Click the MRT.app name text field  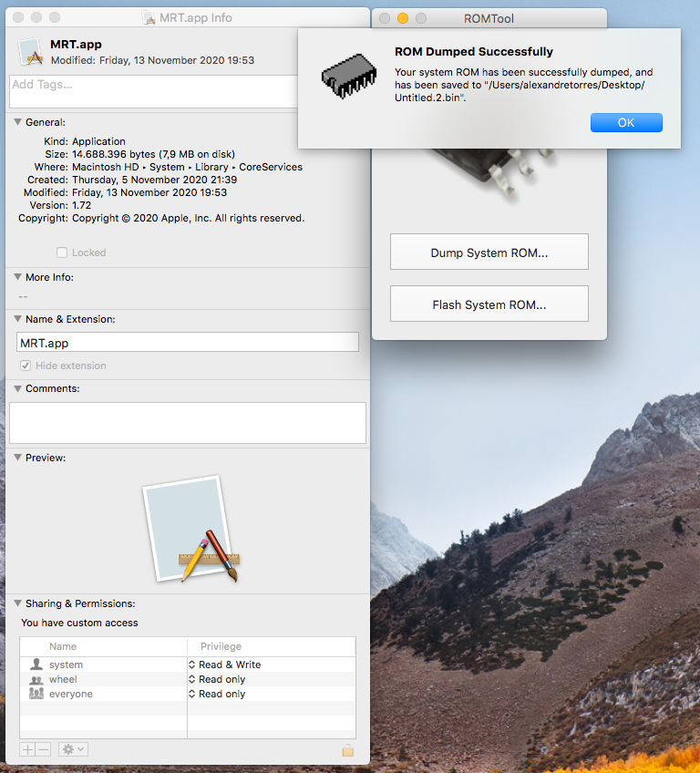point(188,342)
